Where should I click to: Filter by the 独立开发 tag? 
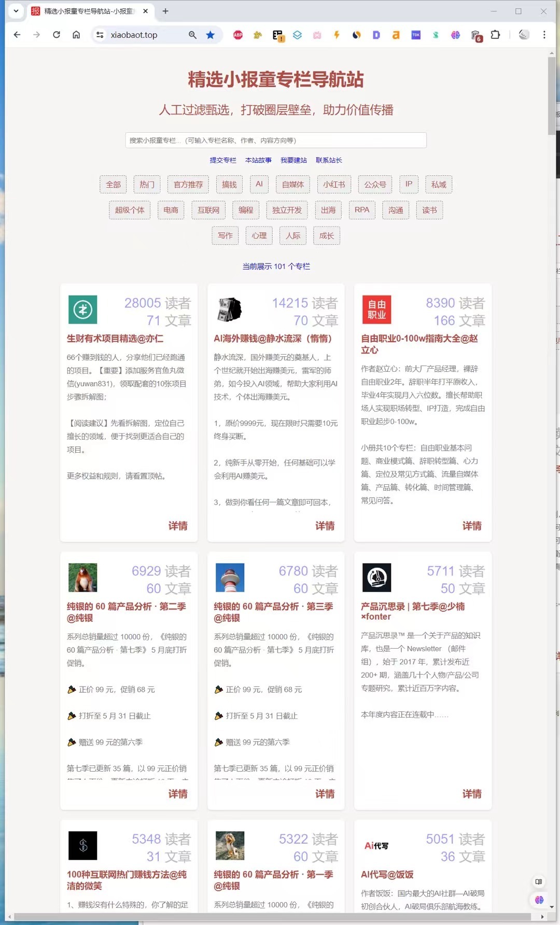(287, 210)
